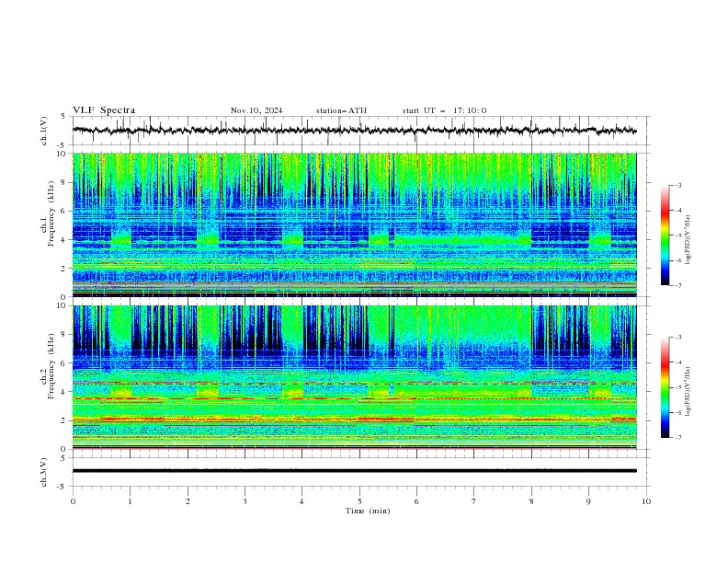Click the ch.3 flat voltage trace

pyautogui.click(x=355, y=471)
